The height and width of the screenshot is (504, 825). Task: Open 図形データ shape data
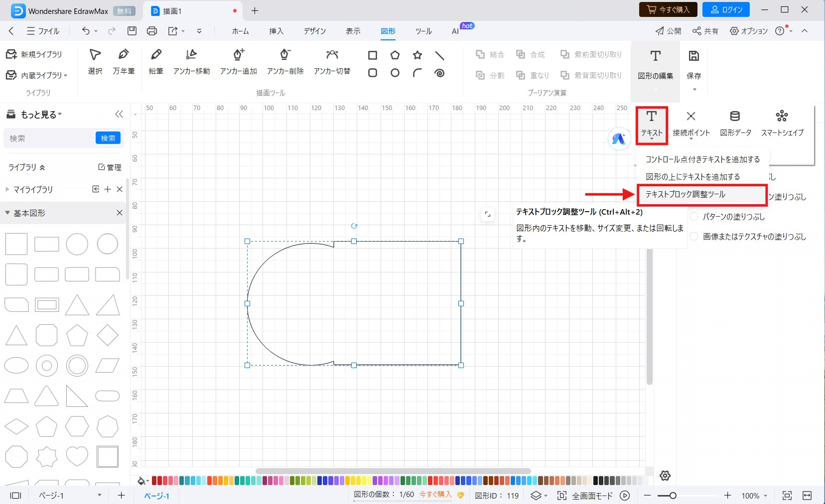point(735,124)
